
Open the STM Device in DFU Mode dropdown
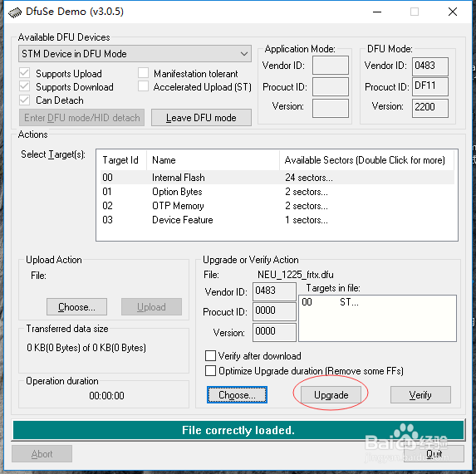[x=135, y=54]
